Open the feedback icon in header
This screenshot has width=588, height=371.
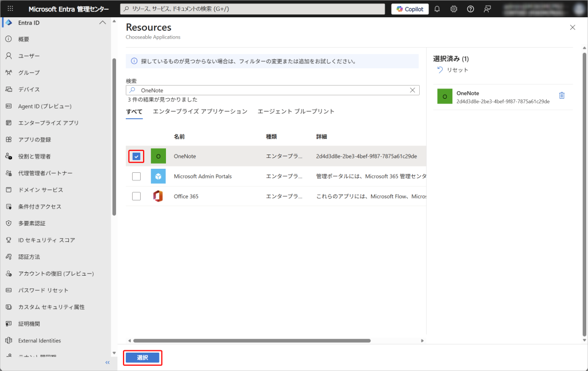coord(488,9)
